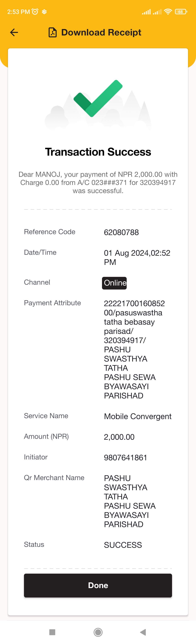The height and width of the screenshot is (644, 196).
Task: Click the PDF download receipt icon
Action: click(x=52, y=33)
